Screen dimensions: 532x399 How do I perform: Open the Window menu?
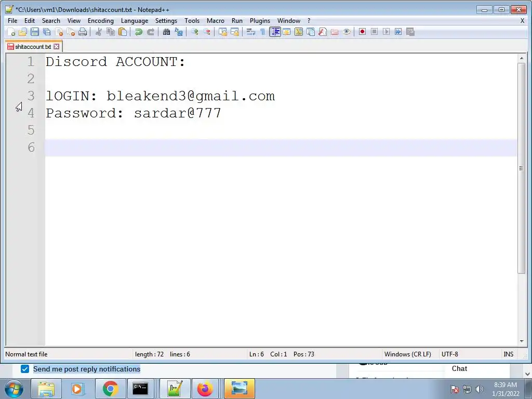tap(289, 21)
